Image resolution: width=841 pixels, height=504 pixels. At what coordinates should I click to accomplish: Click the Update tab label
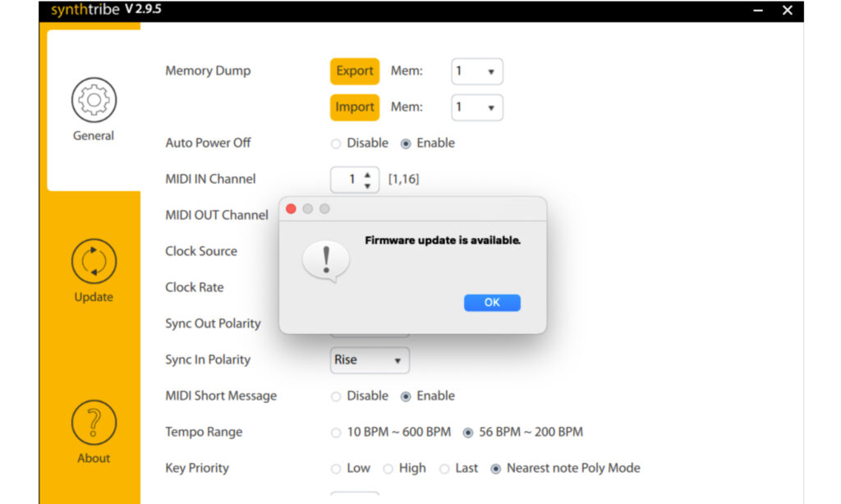click(x=94, y=297)
